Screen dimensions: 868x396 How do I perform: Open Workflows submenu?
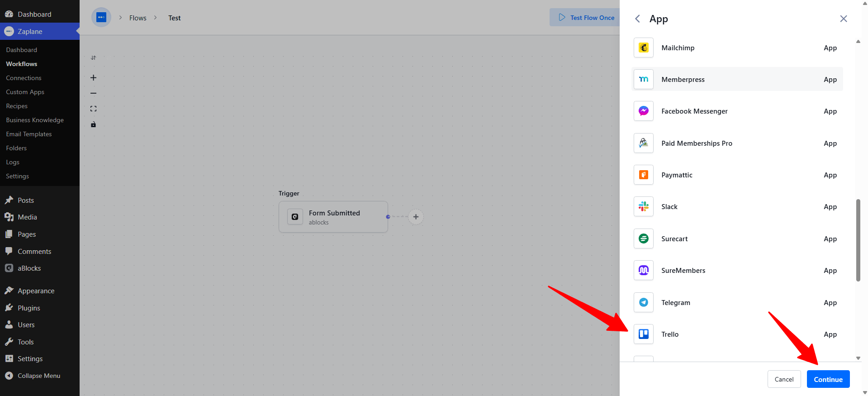[22, 64]
